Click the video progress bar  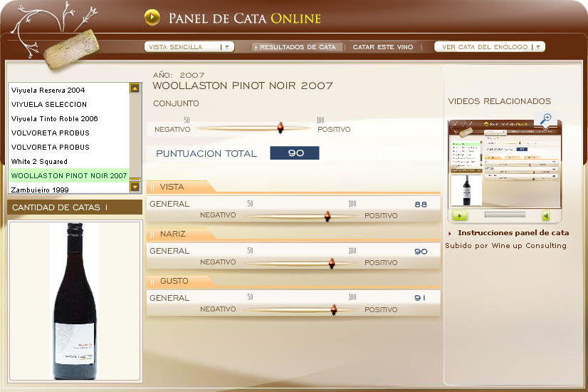point(505,215)
